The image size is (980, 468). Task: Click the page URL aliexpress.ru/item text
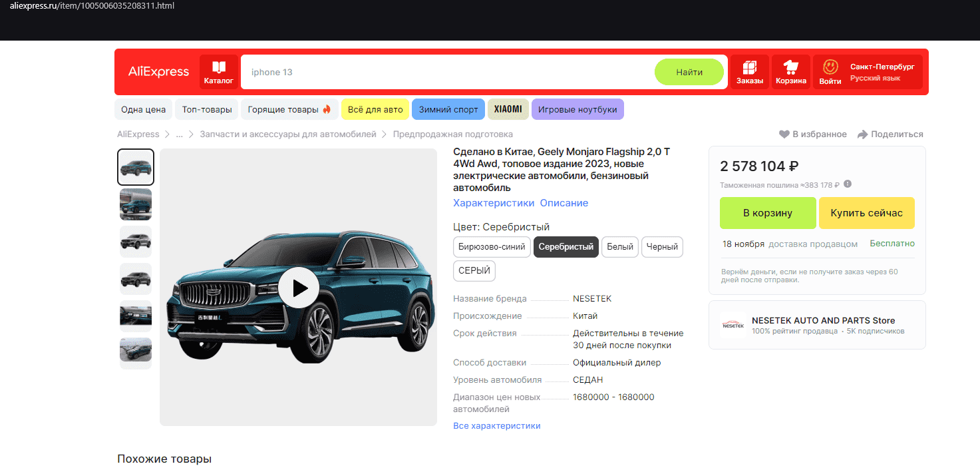[x=92, y=5]
